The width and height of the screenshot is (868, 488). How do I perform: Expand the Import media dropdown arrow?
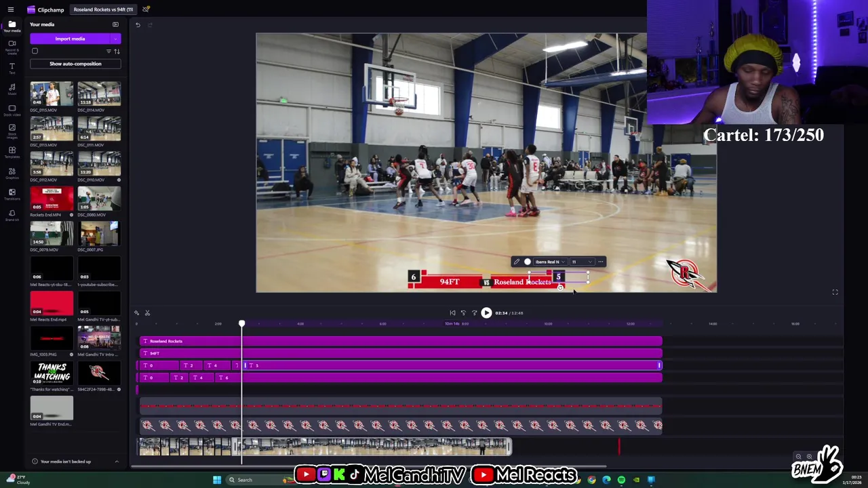[x=116, y=39]
